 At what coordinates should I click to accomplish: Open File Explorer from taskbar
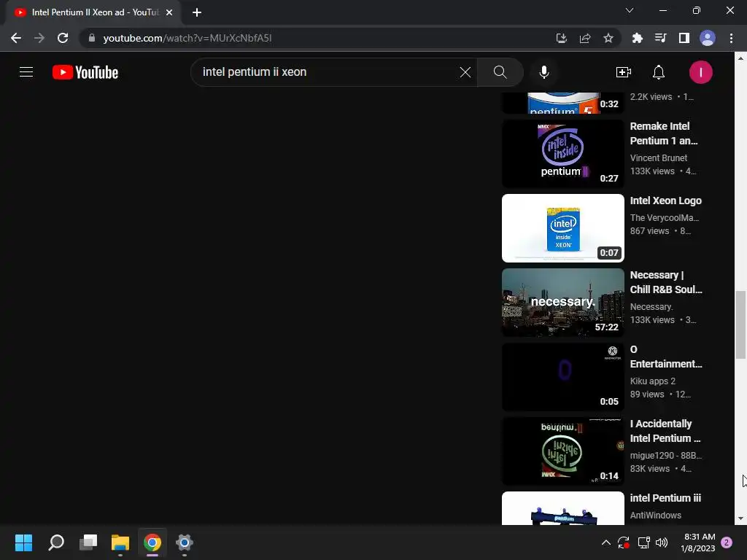pos(120,542)
